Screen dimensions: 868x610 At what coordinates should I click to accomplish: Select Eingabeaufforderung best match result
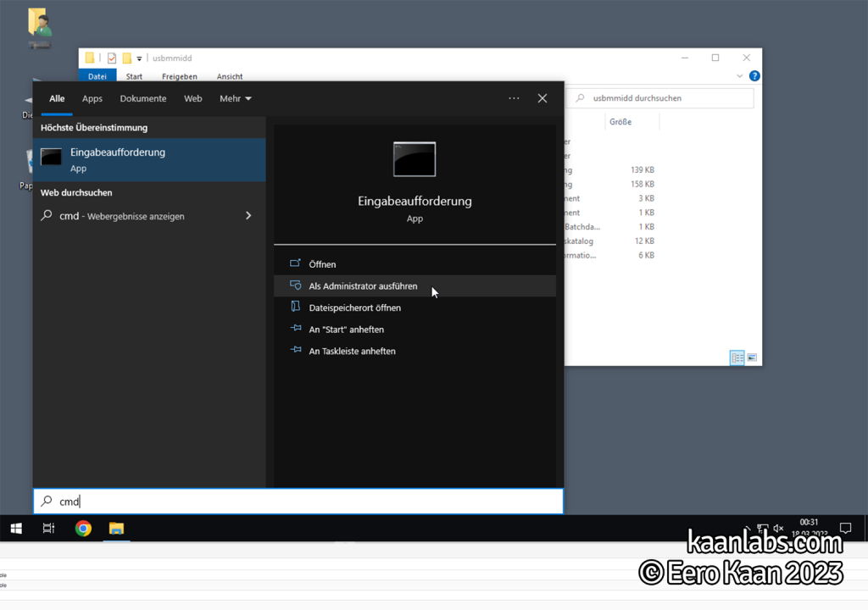[x=149, y=160]
